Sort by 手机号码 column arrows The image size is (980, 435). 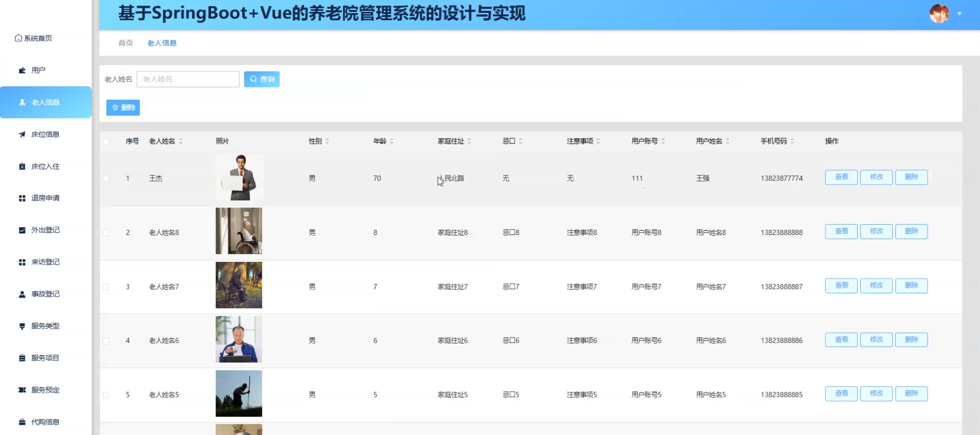tap(792, 141)
